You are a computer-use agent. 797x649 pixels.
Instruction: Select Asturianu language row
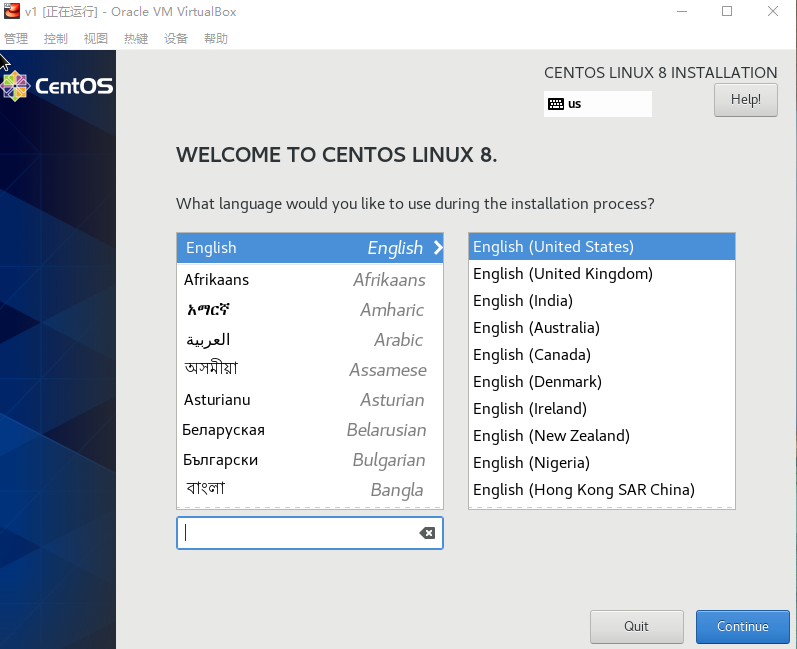click(310, 399)
